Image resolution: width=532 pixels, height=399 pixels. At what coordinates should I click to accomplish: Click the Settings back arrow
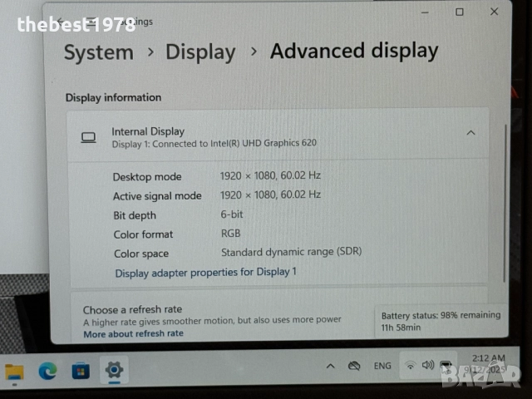(x=61, y=22)
